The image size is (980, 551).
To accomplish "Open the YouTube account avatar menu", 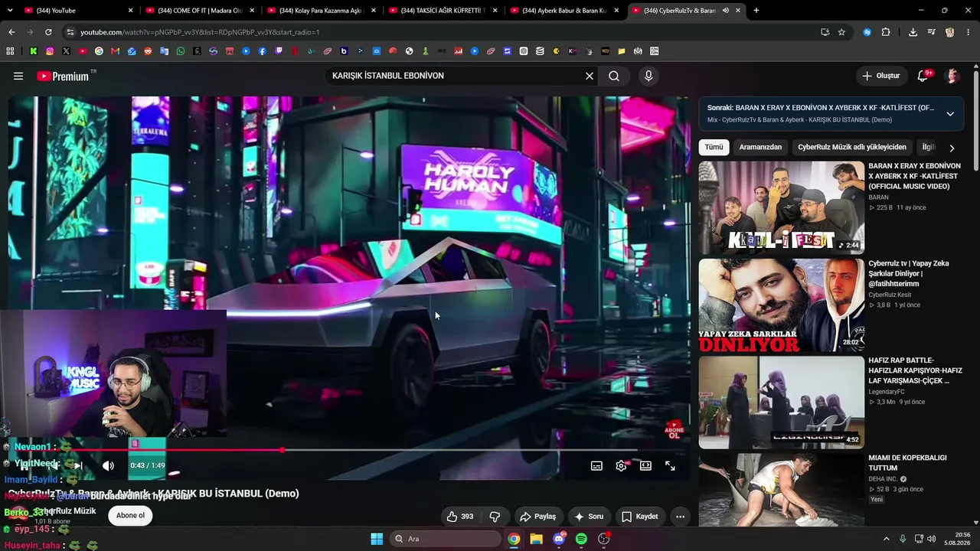I will click(952, 76).
